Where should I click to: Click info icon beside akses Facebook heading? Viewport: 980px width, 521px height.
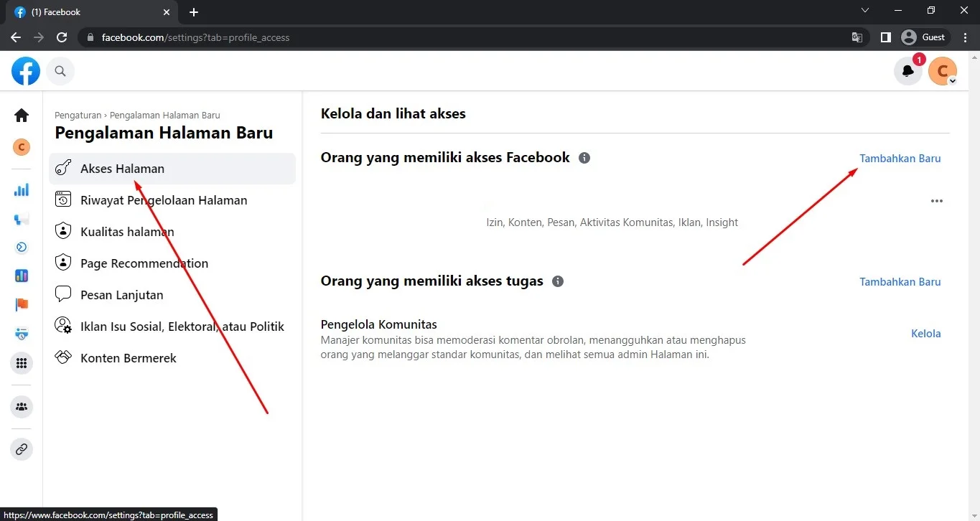tap(584, 158)
